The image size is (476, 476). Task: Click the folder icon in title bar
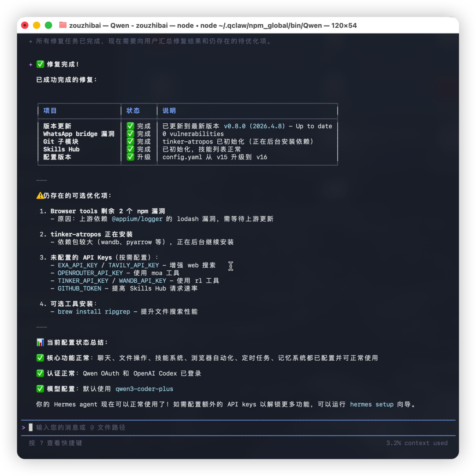[x=63, y=25]
